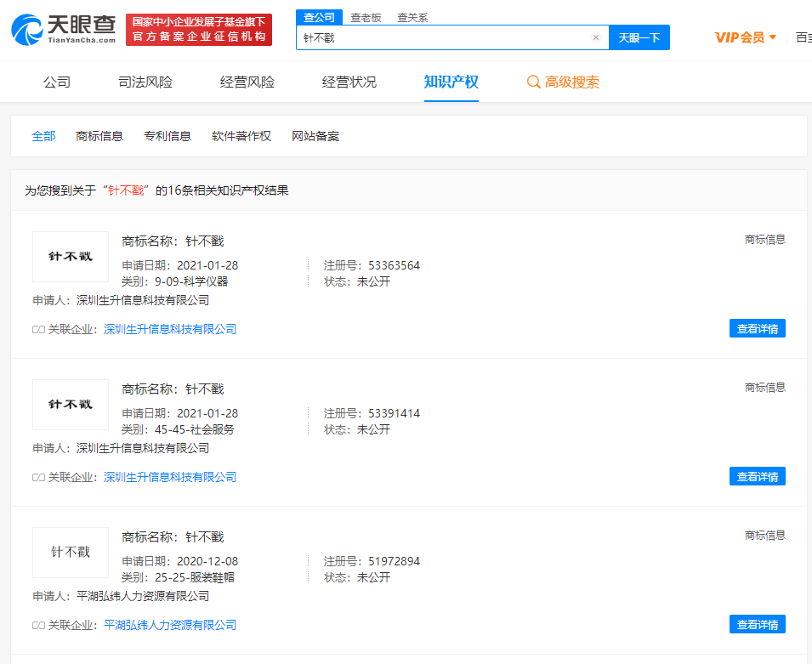Switch to the 查老板 tab
This screenshot has height=664, width=812.
[365, 16]
